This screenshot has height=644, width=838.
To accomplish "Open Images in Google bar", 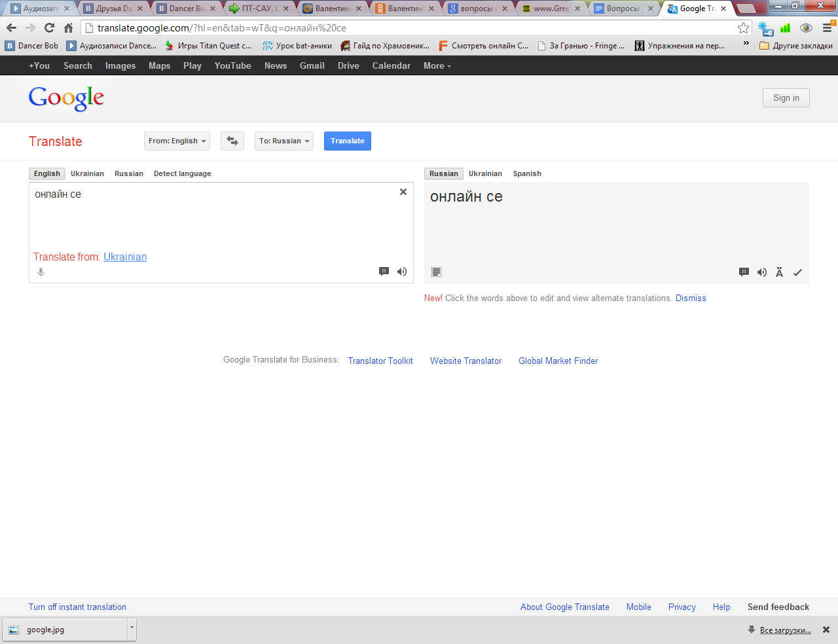I will point(120,65).
